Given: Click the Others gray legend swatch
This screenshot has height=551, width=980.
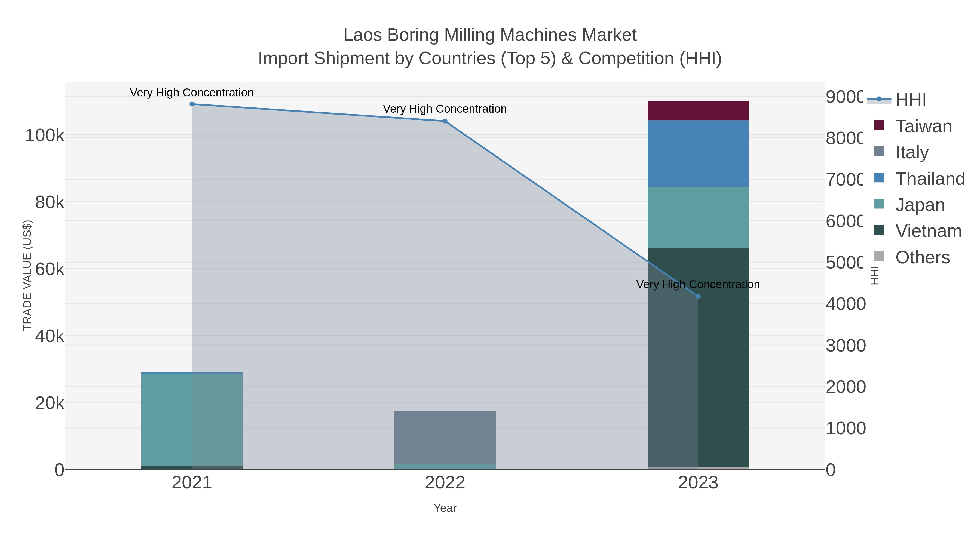Looking at the screenshot, I should pos(879,256).
